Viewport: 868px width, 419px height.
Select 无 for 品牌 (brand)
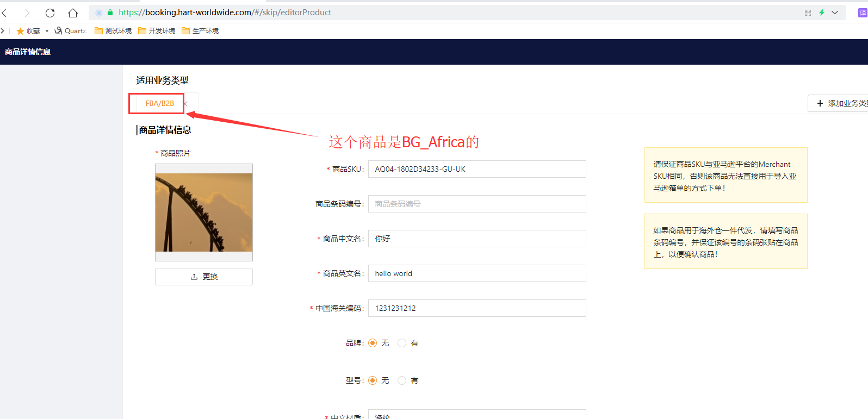pos(373,343)
